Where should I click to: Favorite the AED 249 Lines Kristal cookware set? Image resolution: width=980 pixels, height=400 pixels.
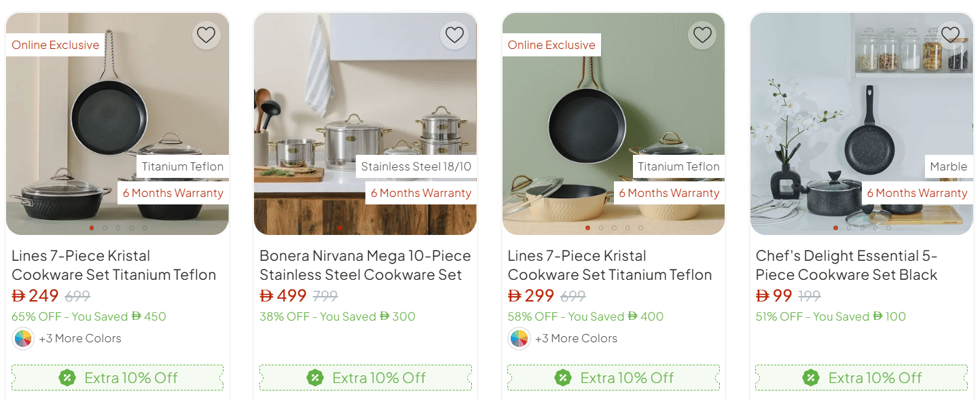tap(206, 35)
